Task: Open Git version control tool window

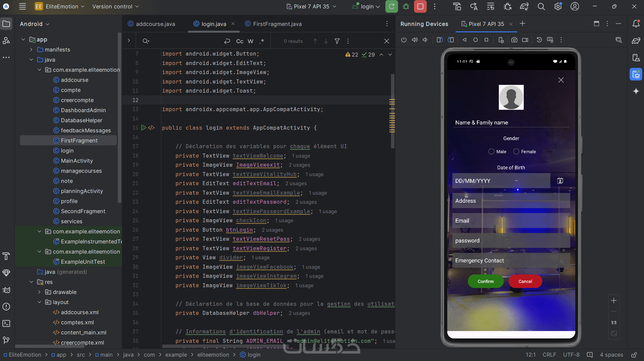Action: [6, 340]
